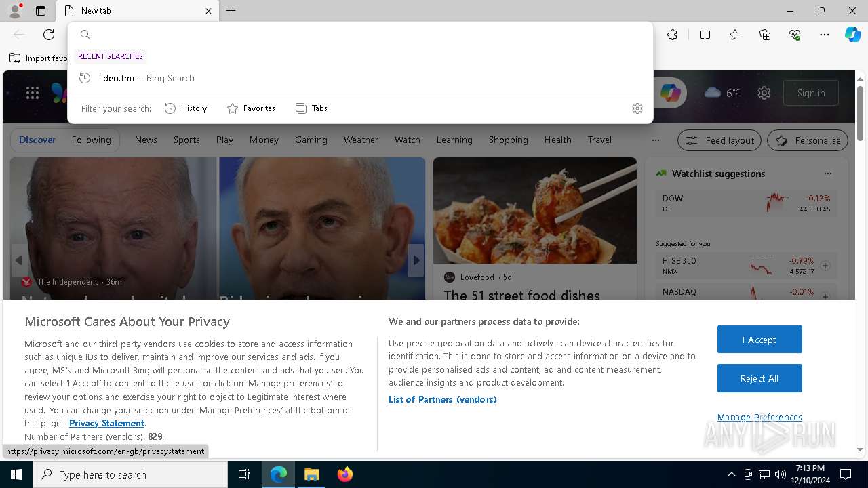The height and width of the screenshot is (488, 868).
Task: Open the Extensions puzzle icon
Action: pos(672,35)
